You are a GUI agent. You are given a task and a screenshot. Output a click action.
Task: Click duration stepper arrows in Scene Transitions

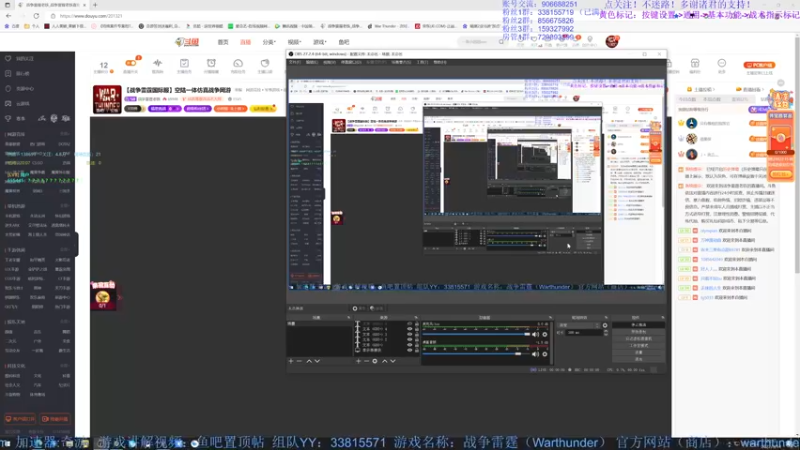[x=606, y=333]
